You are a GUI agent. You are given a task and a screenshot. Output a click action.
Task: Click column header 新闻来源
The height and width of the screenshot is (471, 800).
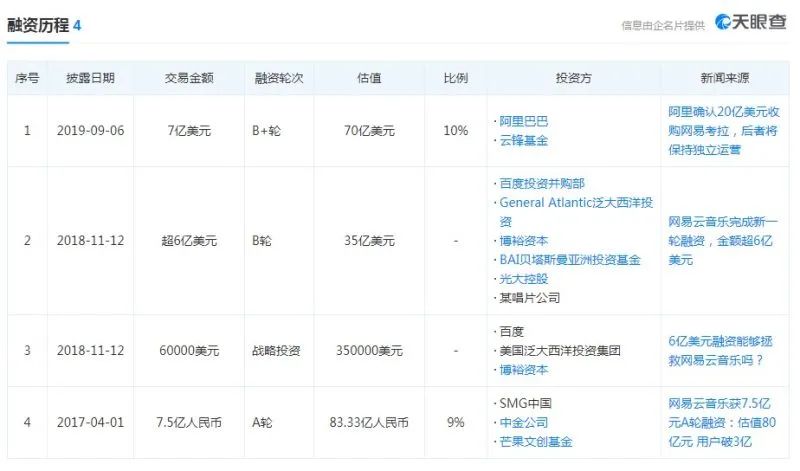tap(724, 78)
